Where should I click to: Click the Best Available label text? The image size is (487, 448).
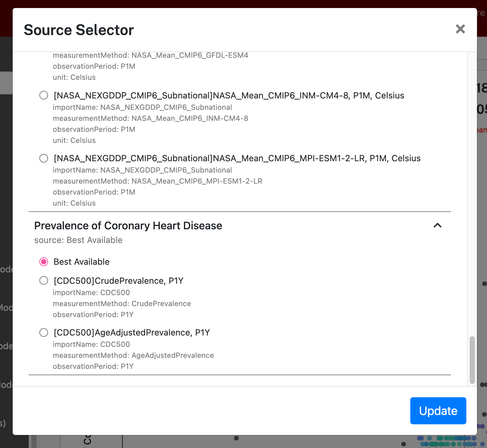pyautogui.click(x=81, y=262)
